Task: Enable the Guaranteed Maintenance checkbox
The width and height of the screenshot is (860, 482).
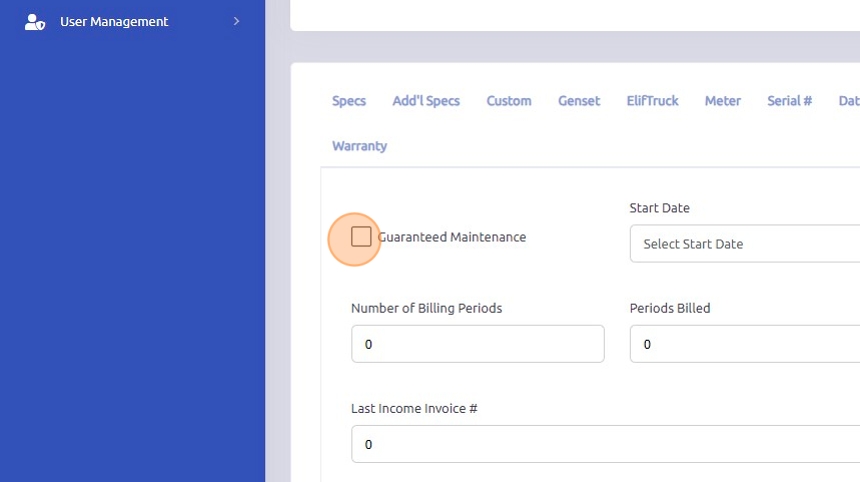Action: tap(361, 237)
